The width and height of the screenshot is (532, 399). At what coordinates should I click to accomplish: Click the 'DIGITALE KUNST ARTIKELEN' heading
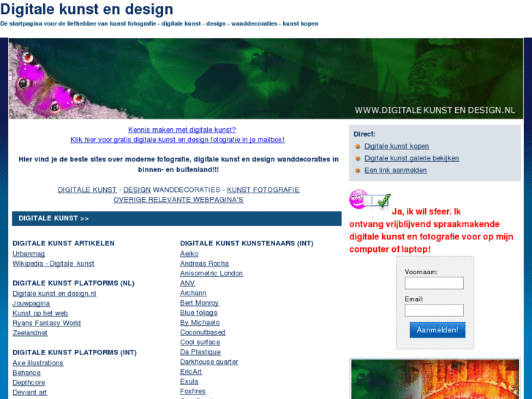pos(64,243)
